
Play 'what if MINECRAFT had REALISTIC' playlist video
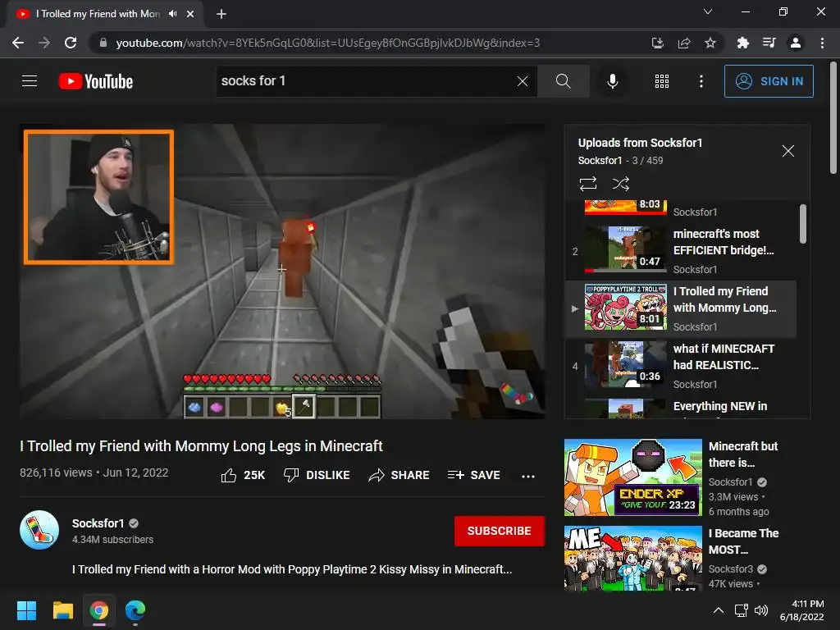click(x=680, y=366)
